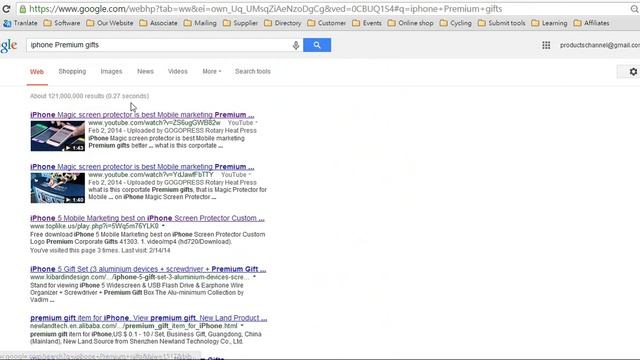Click the visited this page 3 times note
Image resolution: width=640 pixels, height=360 pixels.
click(100, 251)
